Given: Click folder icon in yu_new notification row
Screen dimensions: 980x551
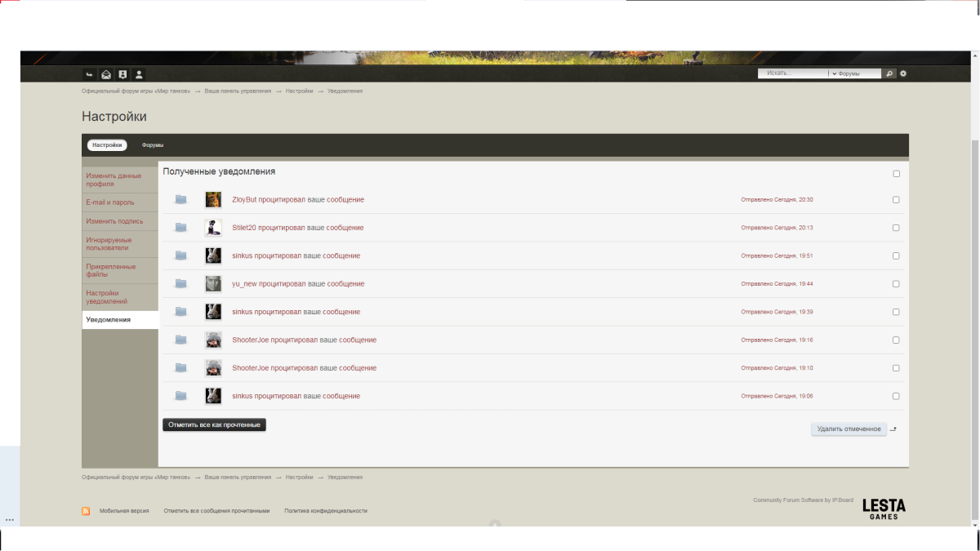Looking at the screenshot, I should click(180, 283).
